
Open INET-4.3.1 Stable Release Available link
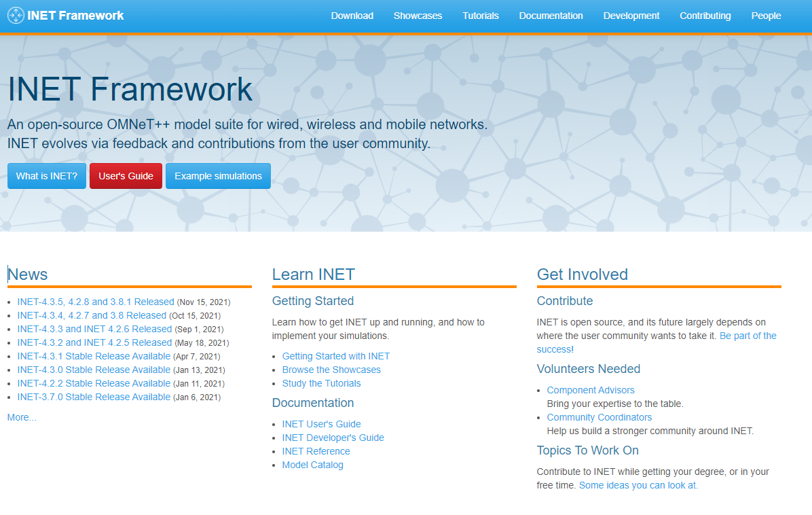coord(94,357)
